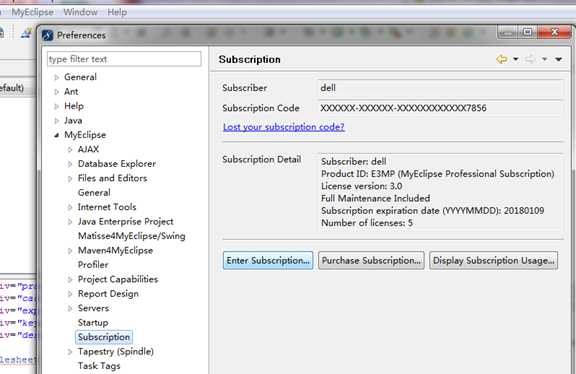Select the Java Enterprise Project item

[125, 222]
